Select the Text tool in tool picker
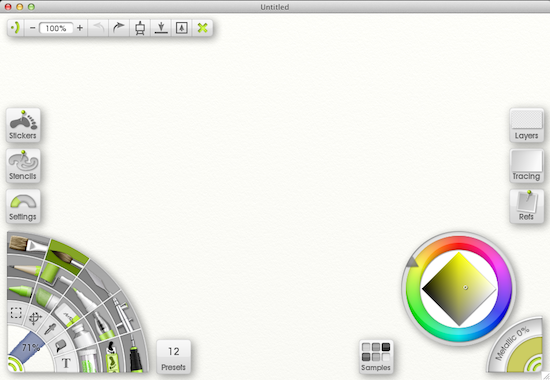This screenshot has width=550, height=380. pyautogui.click(x=66, y=363)
